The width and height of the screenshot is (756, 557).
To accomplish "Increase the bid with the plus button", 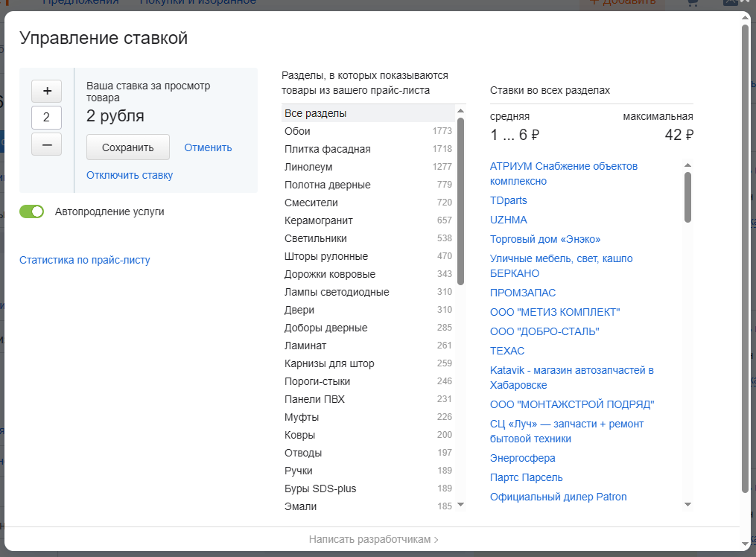I will click(46, 91).
